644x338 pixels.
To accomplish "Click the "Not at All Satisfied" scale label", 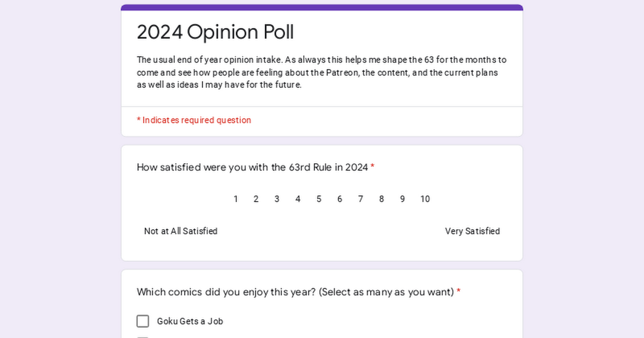I will pos(181,231).
